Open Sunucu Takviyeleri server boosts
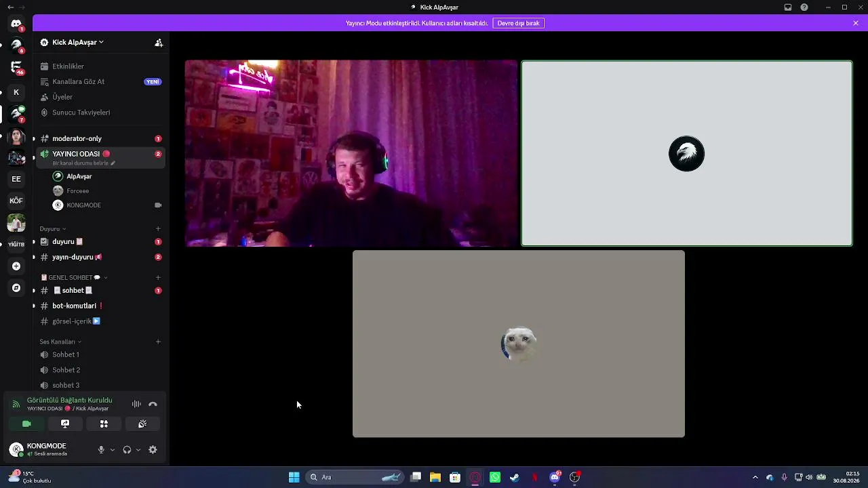 [x=99, y=113]
